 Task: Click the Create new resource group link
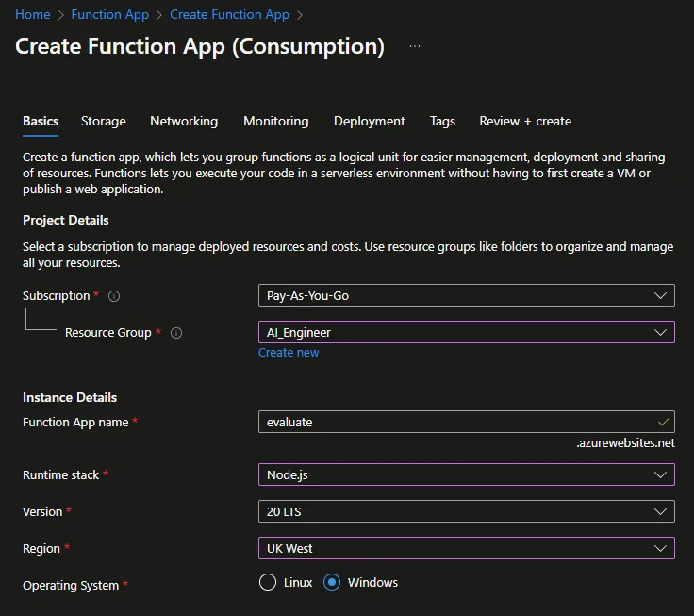coord(289,353)
